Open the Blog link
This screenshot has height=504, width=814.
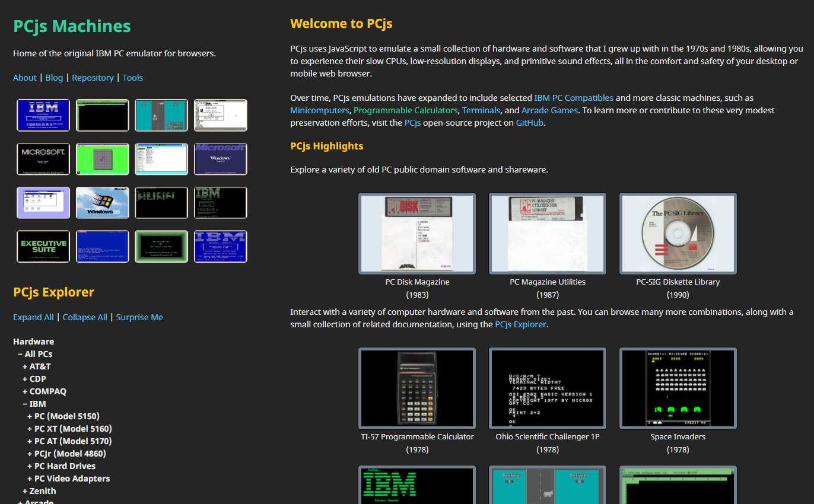pyautogui.click(x=54, y=78)
